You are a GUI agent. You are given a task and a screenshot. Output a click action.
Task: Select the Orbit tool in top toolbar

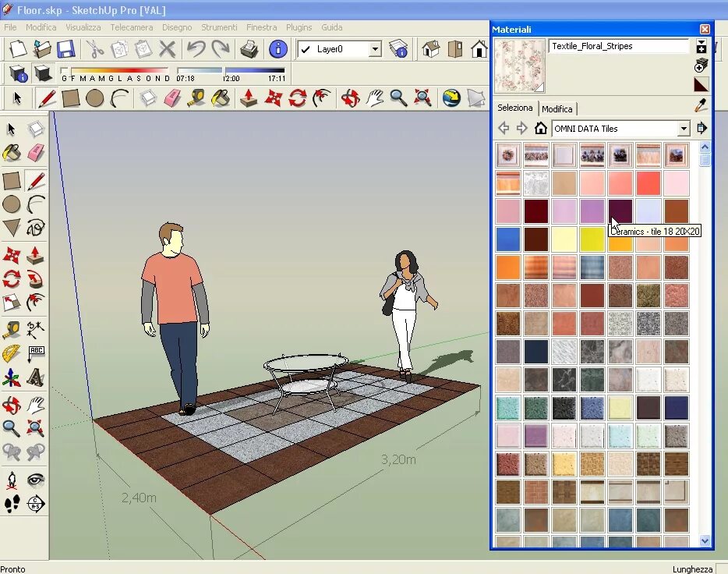pyautogui.click(x=350, y=98)
